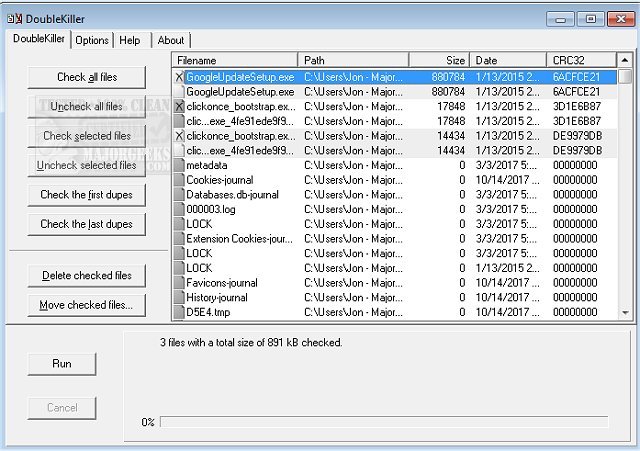Click the file list scrollbar thumb

(624, 77)
